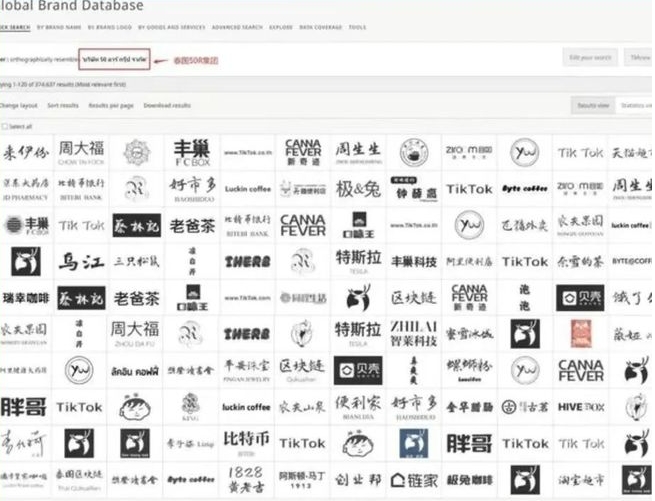655x501 pixels.
Task: Tick the Select all checkbox
Action: (x=5, y=126)
